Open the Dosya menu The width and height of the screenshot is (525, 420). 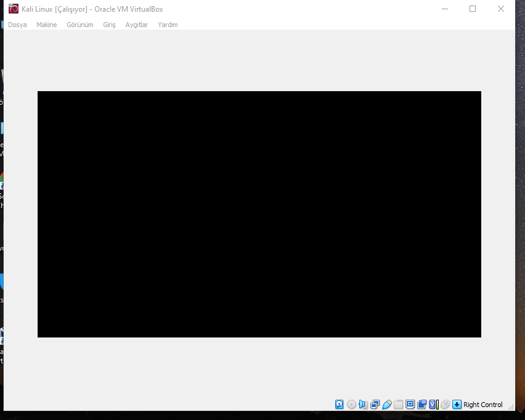pyautogui.click(x=17, y=25)
